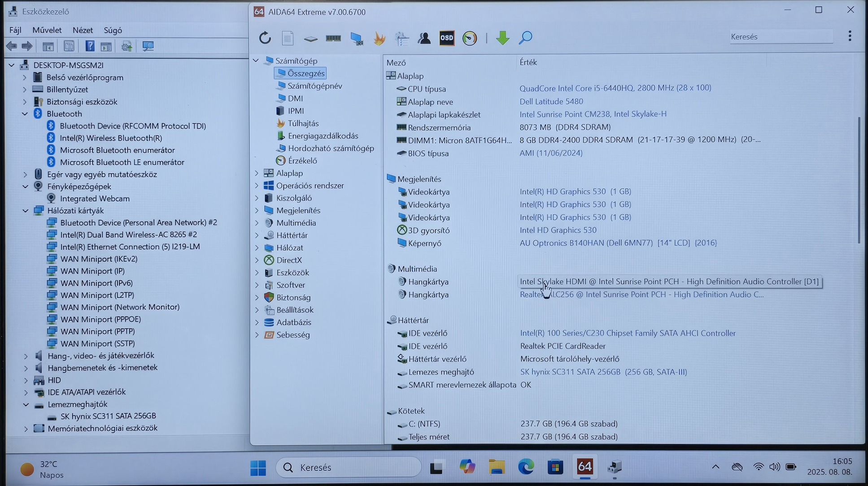868x486 pixels.
Task: Open the flame stability test icon
Action: tap(379, 38)
